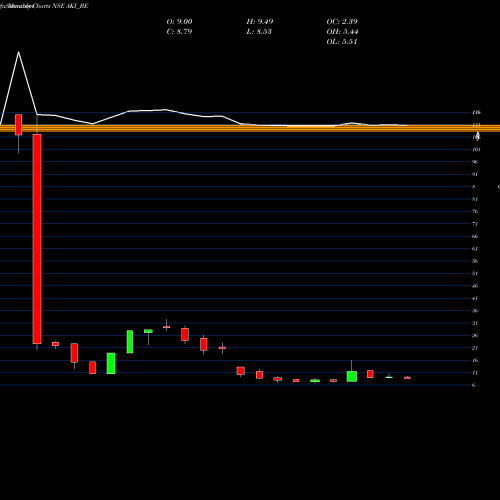Click the 76 price axis label

click(x=475, y=212)
